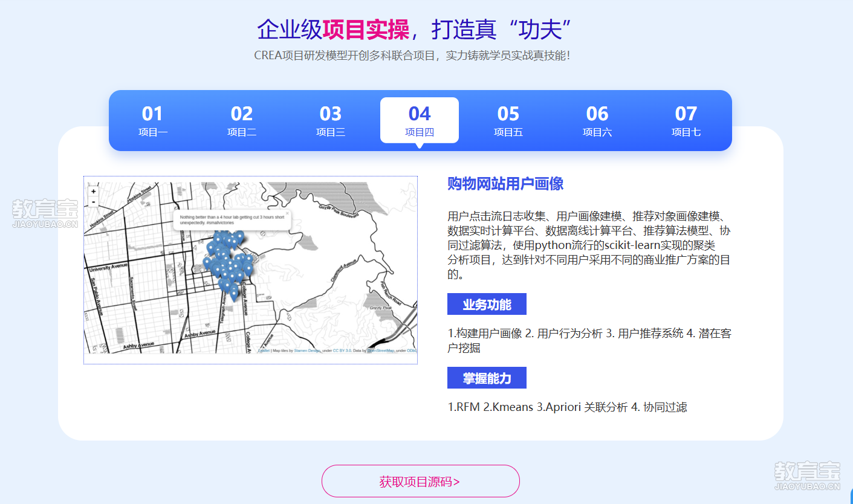Close the map popup with X

[287, 213]
